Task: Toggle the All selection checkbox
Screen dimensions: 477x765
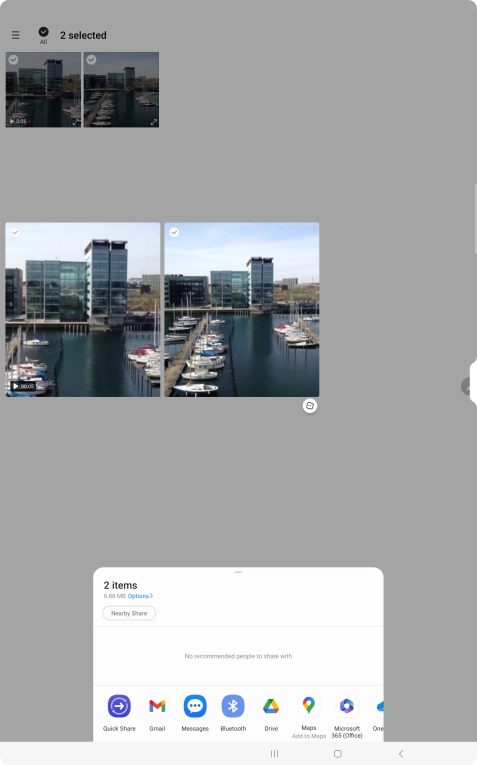Action: [x=43, y=32]
